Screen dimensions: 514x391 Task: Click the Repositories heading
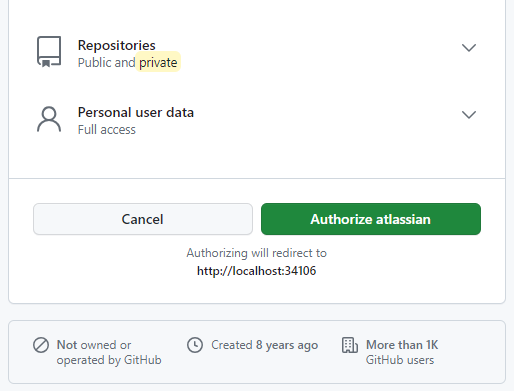pyautogui.click(x=117, y=45)
